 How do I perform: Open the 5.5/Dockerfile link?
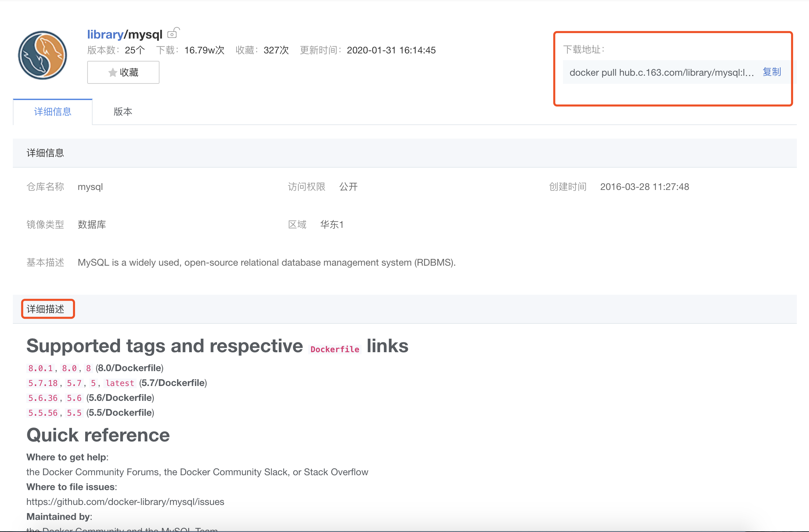tap(120, 413)
